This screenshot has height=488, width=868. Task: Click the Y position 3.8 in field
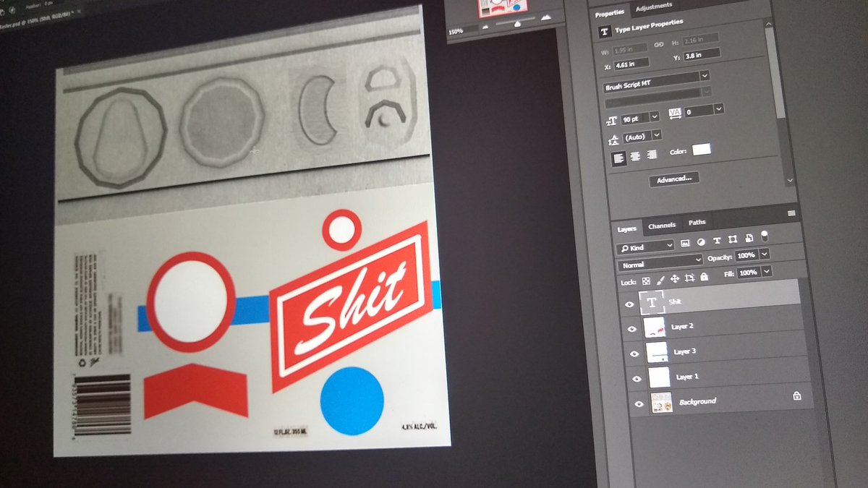pyautogui.click(x=702, y=55)
